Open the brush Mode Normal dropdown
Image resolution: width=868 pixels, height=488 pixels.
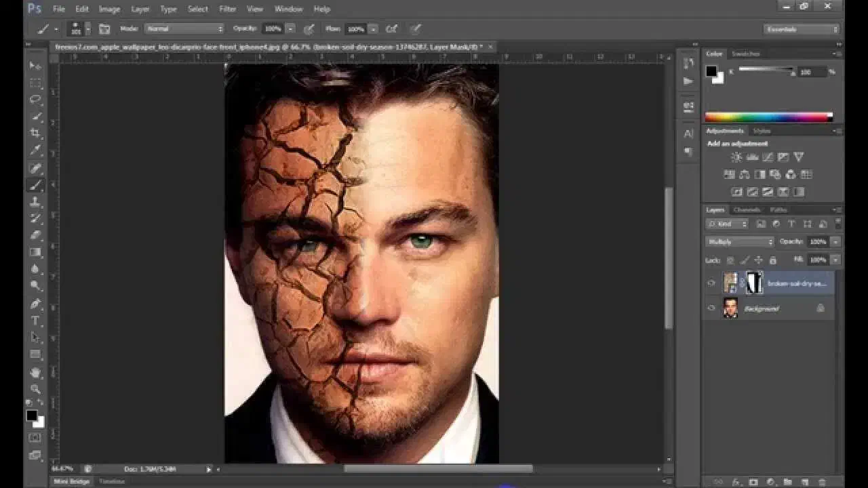184,29
